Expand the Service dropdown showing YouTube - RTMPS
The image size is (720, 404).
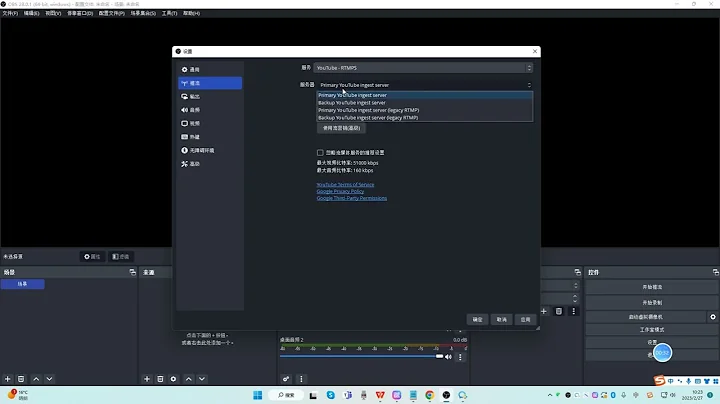423,68
